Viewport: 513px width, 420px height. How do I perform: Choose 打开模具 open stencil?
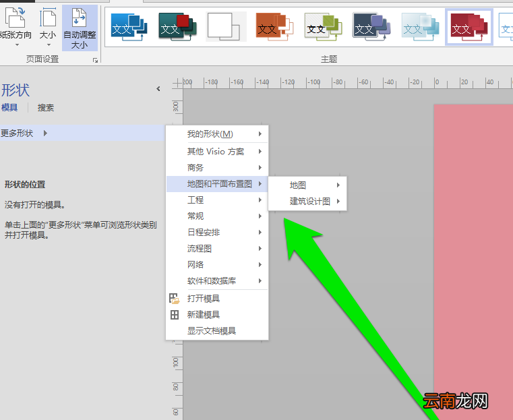(217, 299)
